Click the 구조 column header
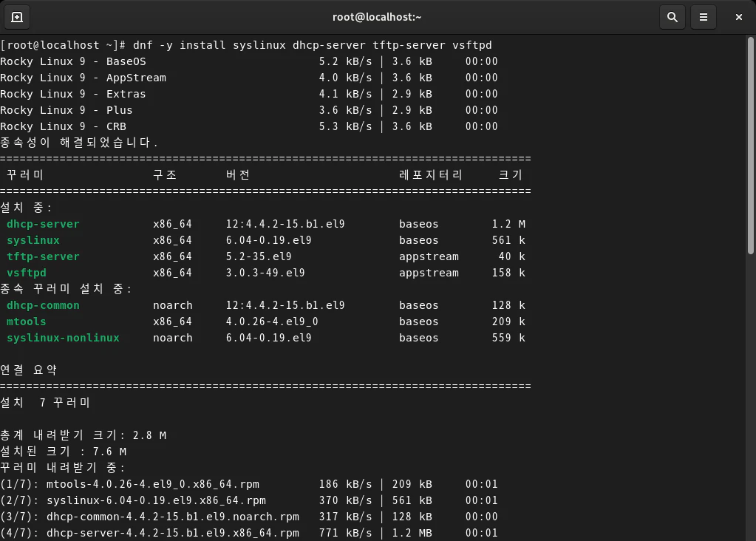756x541 pixels. point(165,175)
